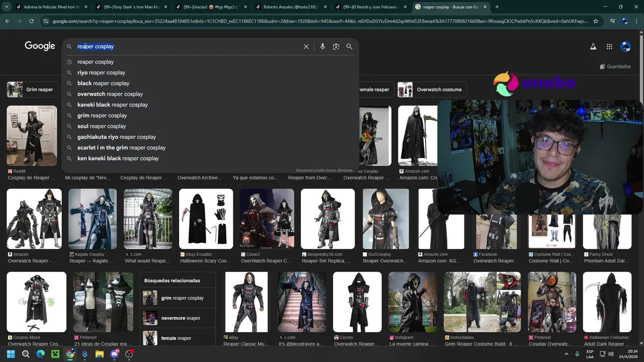Image resolution: width=644 pixels, height=362 pixels.
Task: Go back to the previous page
Action: 7,21
